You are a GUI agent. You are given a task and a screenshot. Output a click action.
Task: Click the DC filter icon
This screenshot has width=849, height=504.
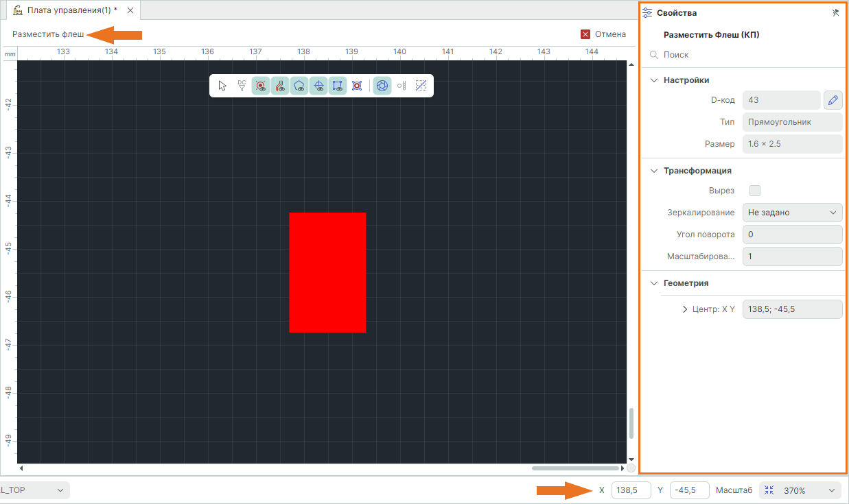point(242,86)
